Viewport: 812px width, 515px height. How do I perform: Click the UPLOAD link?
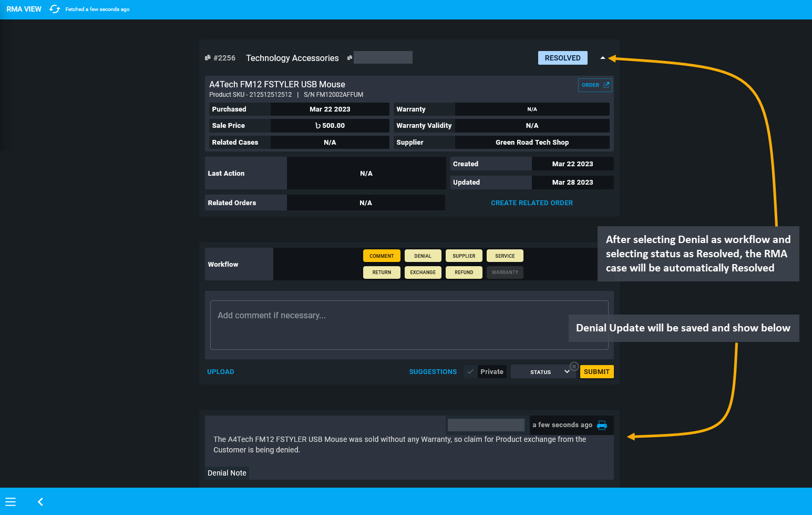(x=221, y=372)
